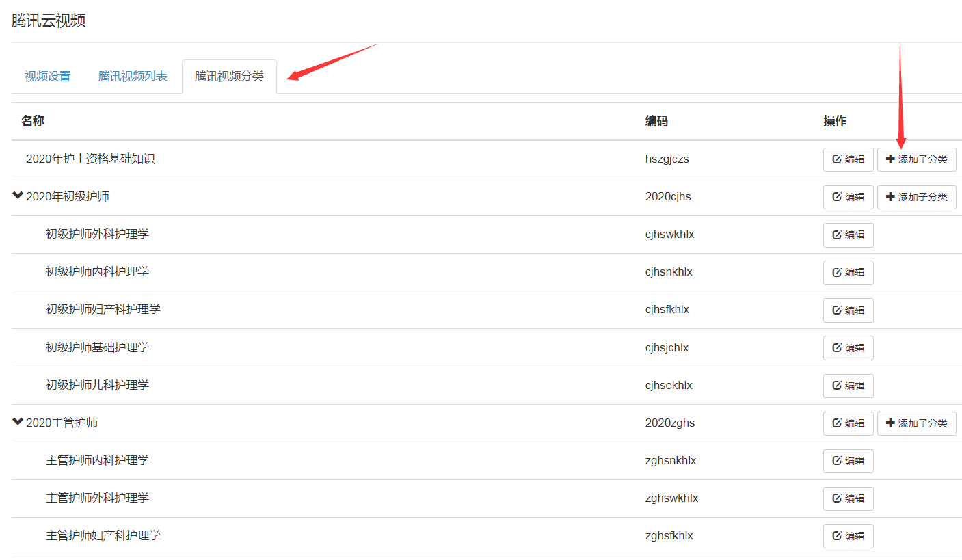Click the 主管护师外科护理学 name
Screen dimensions: 962x560
coord(97,498)
